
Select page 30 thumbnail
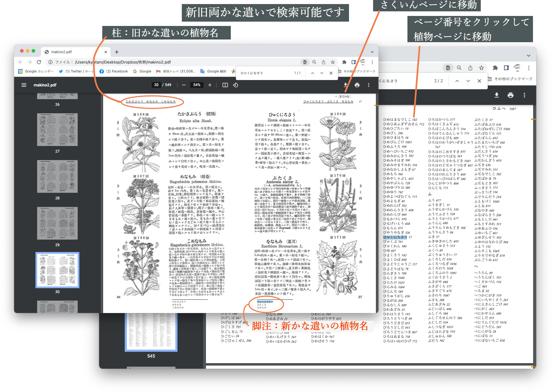pos(57,270)
